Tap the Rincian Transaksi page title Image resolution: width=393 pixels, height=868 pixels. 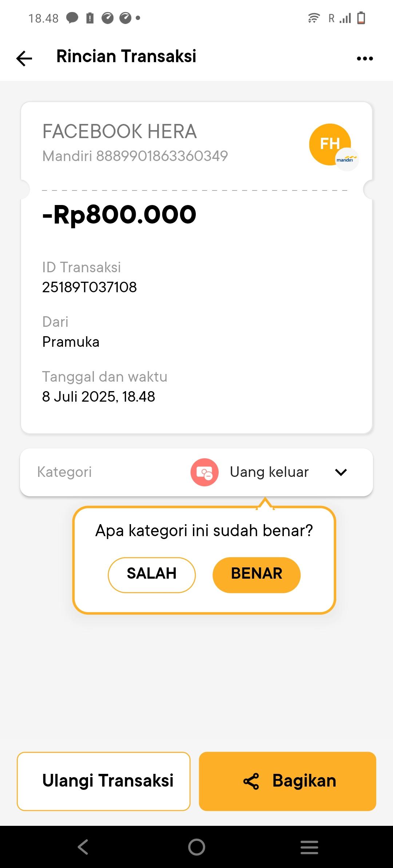click(126, 56)
